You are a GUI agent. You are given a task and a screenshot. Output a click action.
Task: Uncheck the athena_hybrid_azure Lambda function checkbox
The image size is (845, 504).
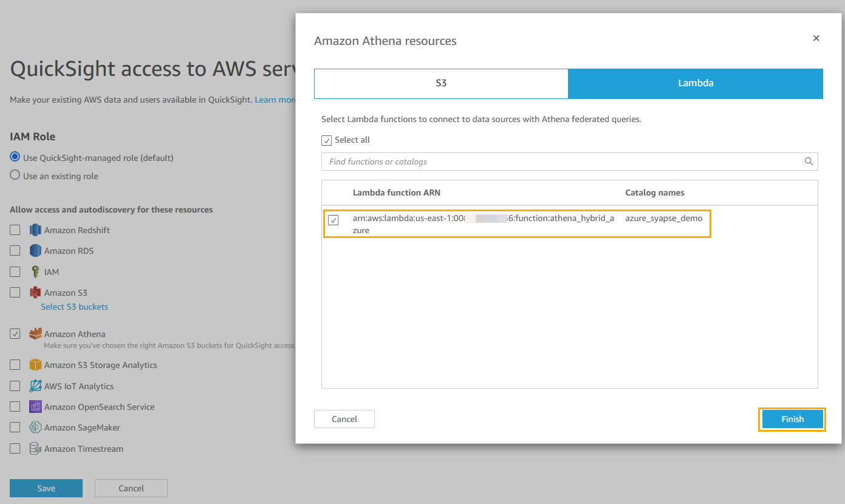(x=334, y=220)
